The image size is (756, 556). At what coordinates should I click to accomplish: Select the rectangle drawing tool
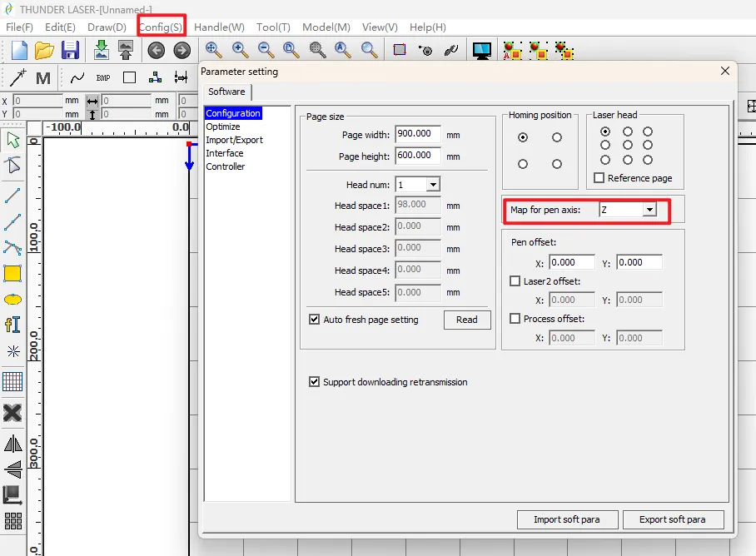pos(12,273)
